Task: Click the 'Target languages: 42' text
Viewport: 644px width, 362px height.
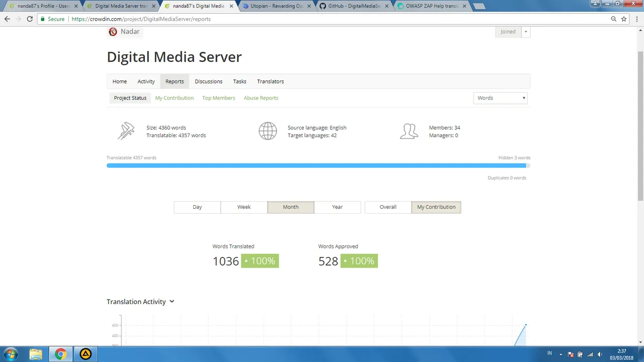Action: click(312, 135)
